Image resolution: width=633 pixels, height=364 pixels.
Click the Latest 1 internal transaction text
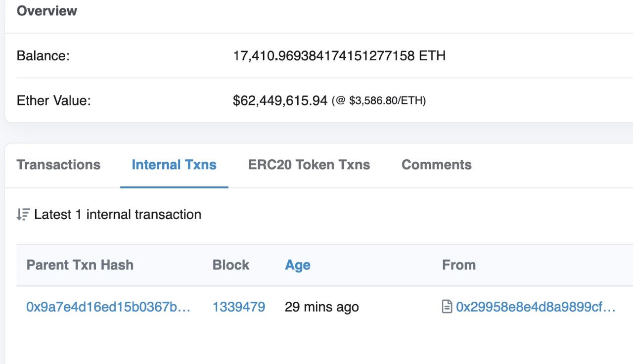point(118,215)
